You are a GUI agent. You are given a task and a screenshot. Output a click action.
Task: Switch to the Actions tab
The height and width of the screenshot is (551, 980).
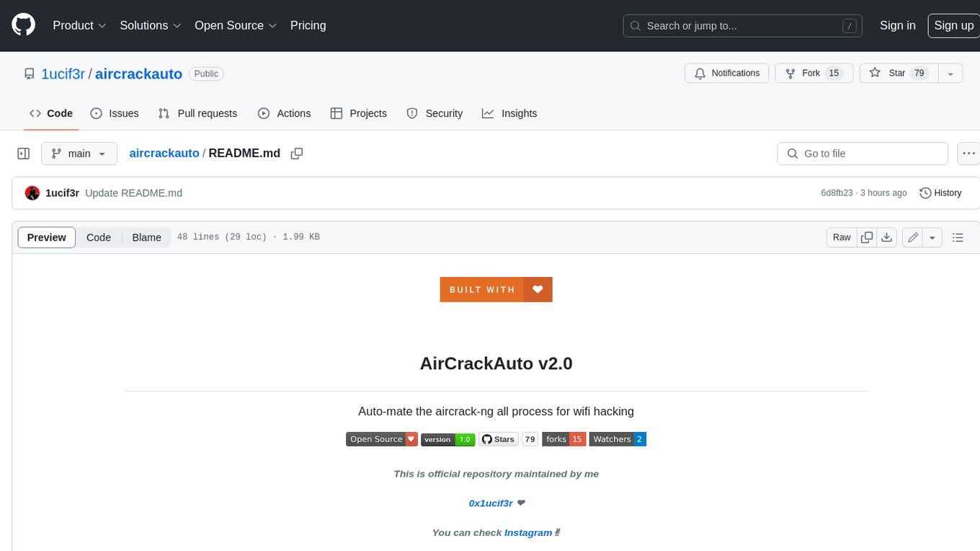click(x=284, y=113)
